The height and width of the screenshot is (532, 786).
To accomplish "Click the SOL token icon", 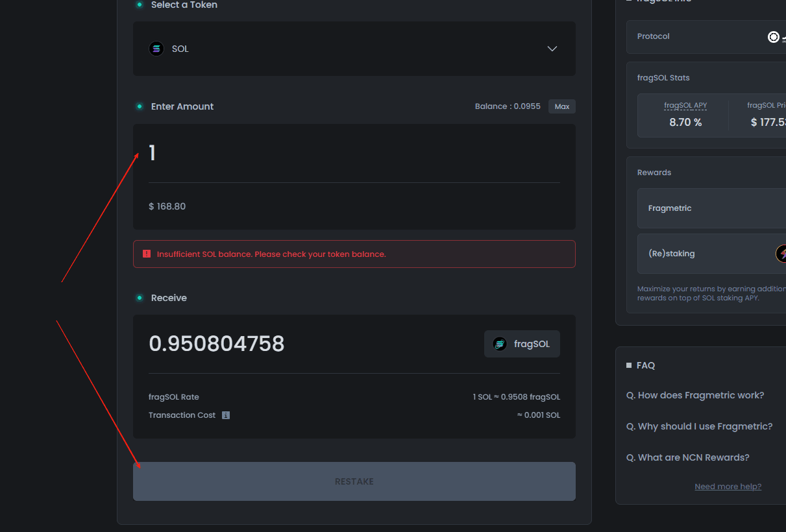I will click(x=156, y=49).
